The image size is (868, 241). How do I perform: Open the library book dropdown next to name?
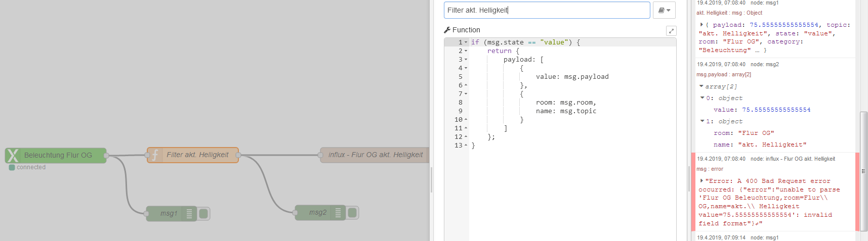click(x=664, y=10)
